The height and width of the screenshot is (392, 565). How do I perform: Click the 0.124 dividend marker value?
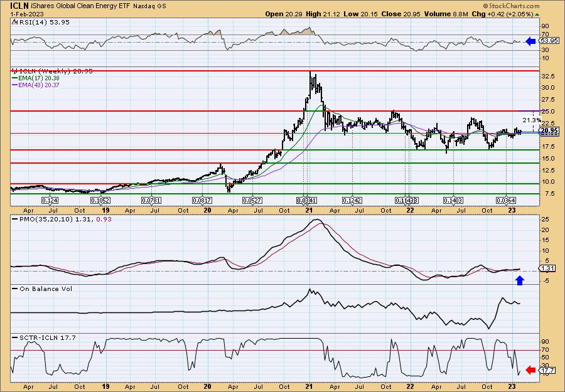(x=50, y=201)
